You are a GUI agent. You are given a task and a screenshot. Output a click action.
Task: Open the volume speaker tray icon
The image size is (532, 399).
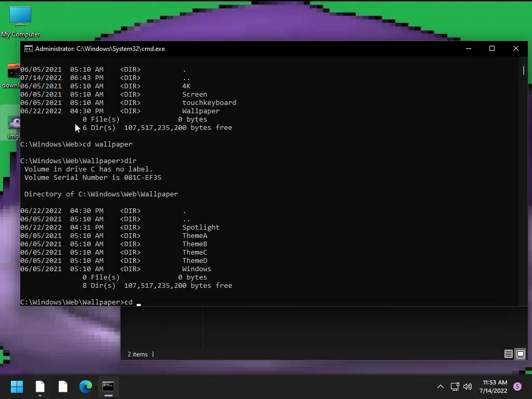coord(468,387)
